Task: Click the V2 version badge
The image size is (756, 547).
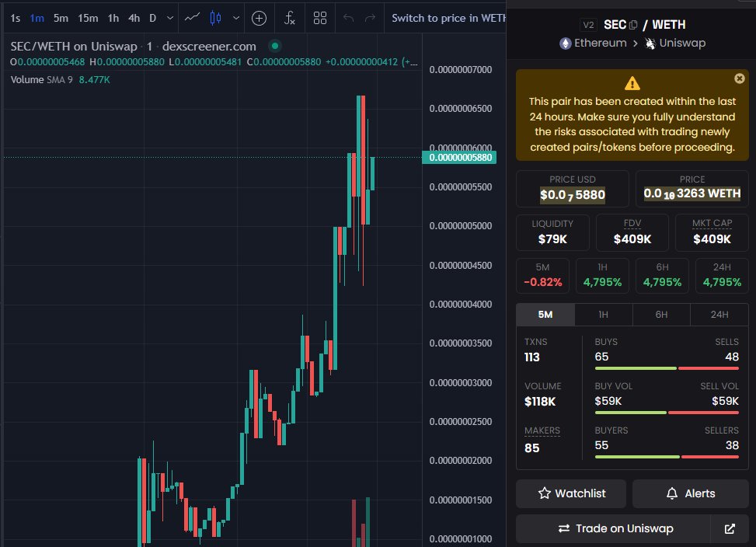Action: point(588,25)
